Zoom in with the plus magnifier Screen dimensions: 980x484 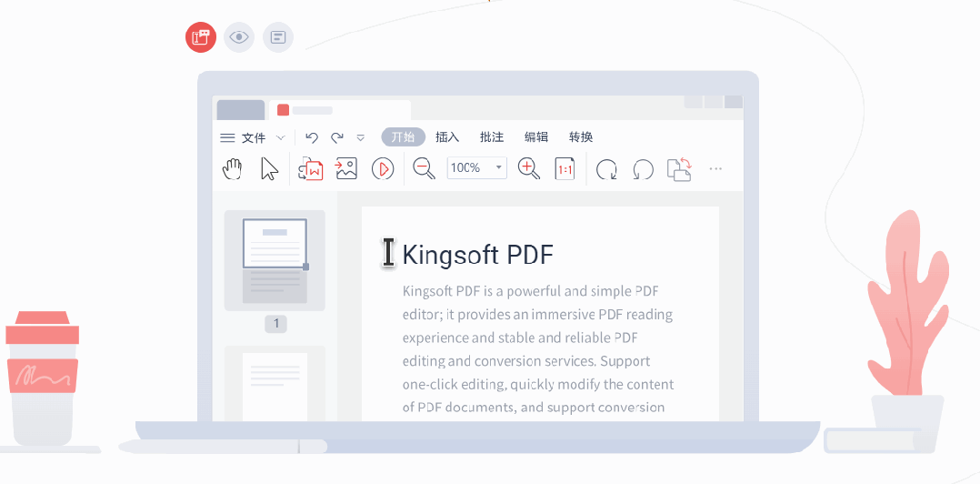pyautogui.click(x=529, y=169)
